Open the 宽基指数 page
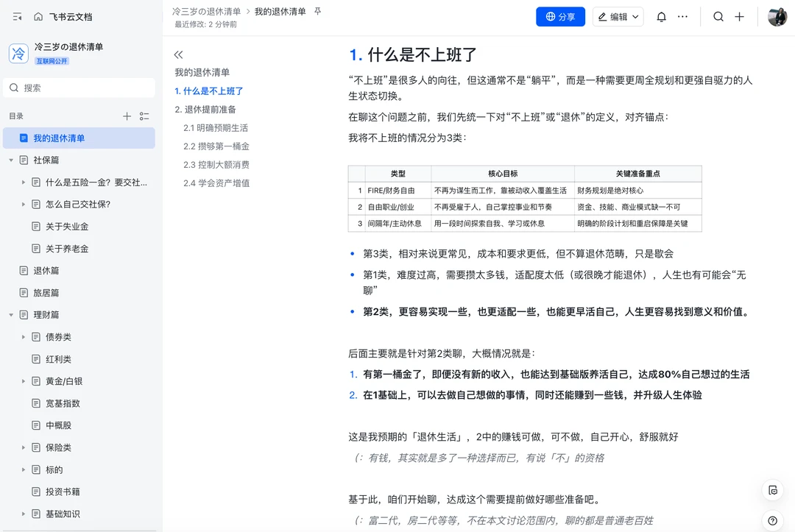Viewport: 795px width, 532px height. tap(63, 403)
